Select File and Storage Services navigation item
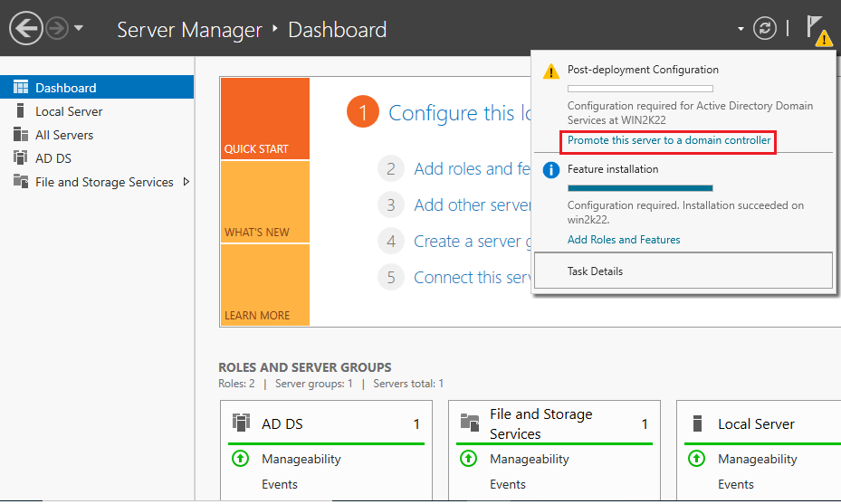This screenshot has height=504, width=841. (97, 182)
